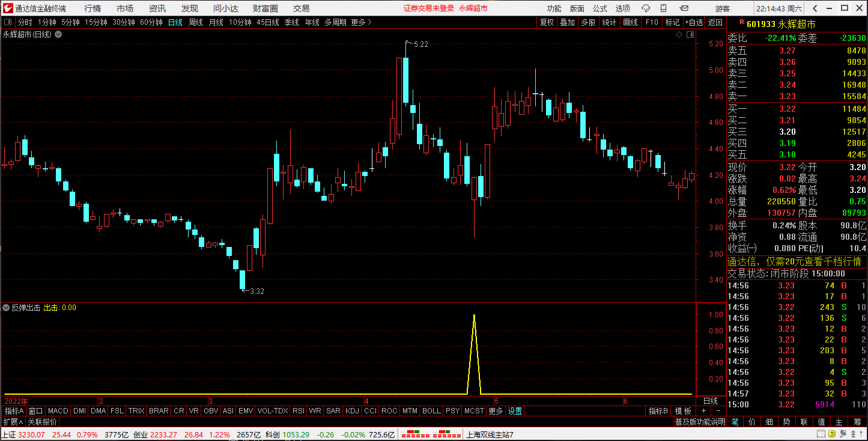Select the RSI indicator tab
The height and width of the screenshot is (441, 868).
[x=298, y=411]
